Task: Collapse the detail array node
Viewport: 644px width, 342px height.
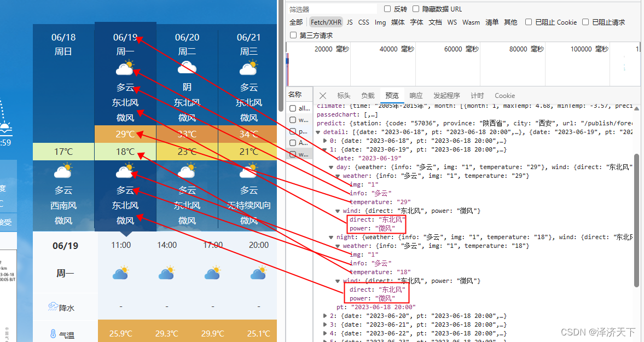Action: pyautogui.click(x=318, y=132)
